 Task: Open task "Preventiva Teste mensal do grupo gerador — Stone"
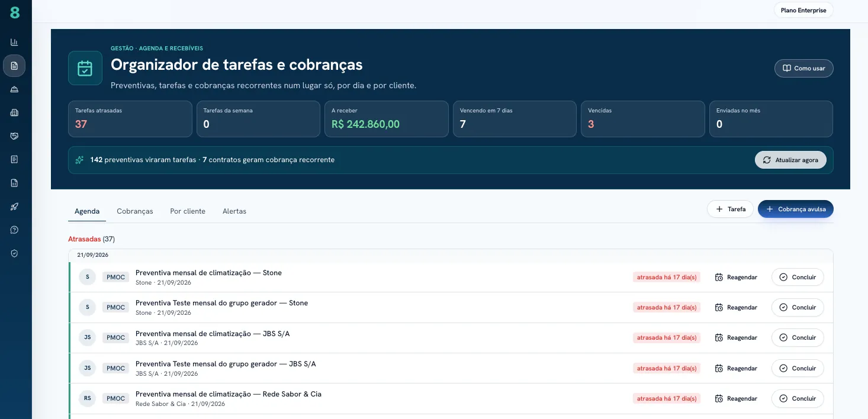(221, 303)
